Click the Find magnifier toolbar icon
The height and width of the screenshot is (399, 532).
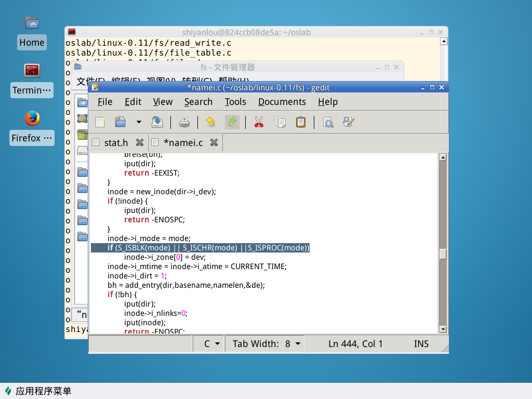pyautogui.click(x=328, y=122)
